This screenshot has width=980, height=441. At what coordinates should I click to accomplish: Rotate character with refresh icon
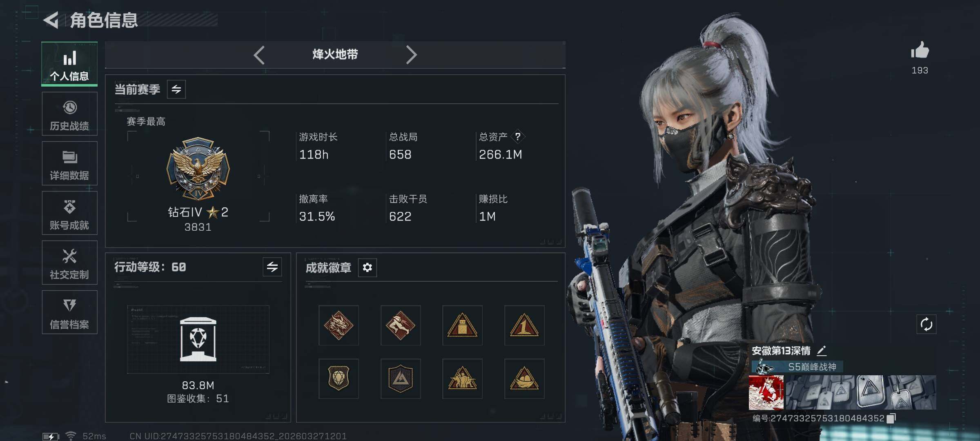926,325
